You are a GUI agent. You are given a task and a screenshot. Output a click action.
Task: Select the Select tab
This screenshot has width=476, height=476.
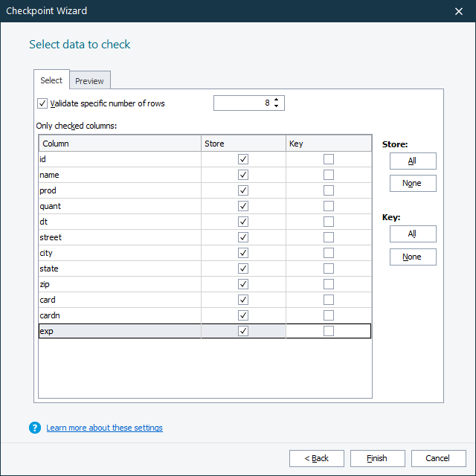click(x=51, y=80)
